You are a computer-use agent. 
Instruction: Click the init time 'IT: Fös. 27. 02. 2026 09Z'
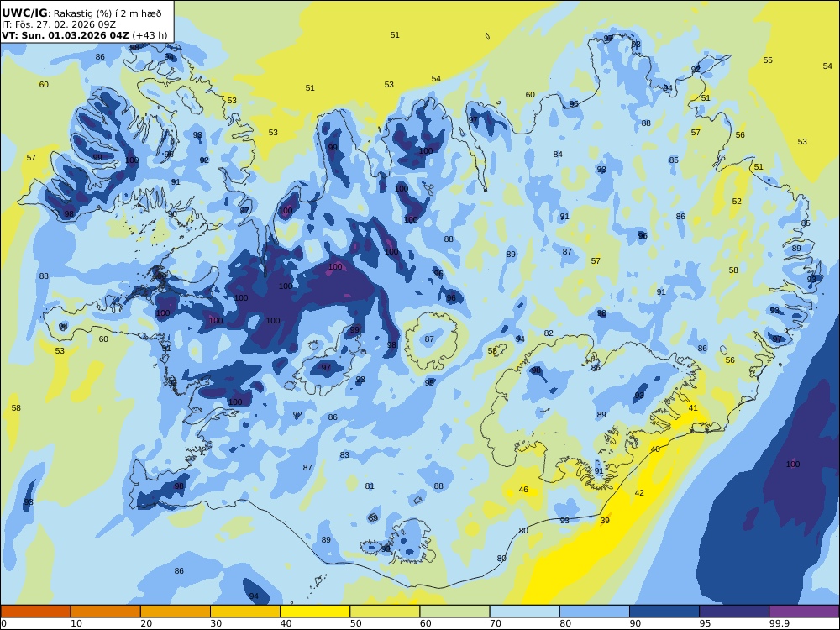pyautogui.click(x=59, y=24)
